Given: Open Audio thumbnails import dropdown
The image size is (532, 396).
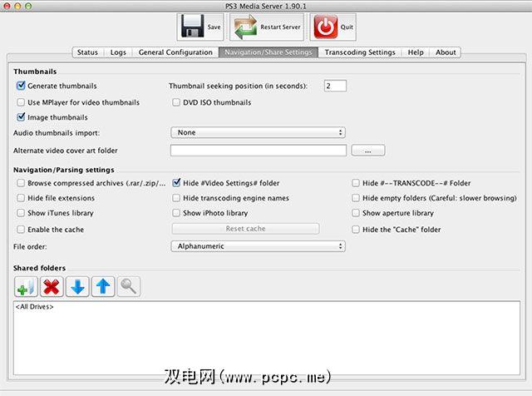Looking at the screenshot, I should click(x=259, y=132).
